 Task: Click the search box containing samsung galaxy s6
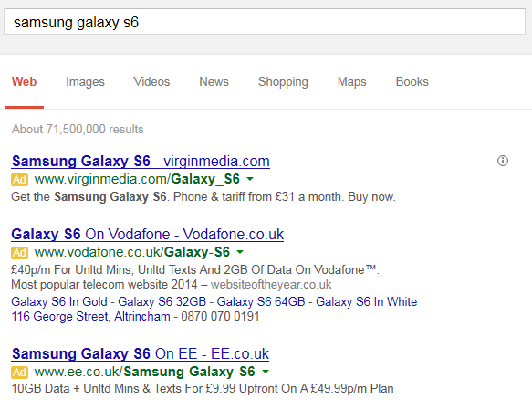[265, 22]
